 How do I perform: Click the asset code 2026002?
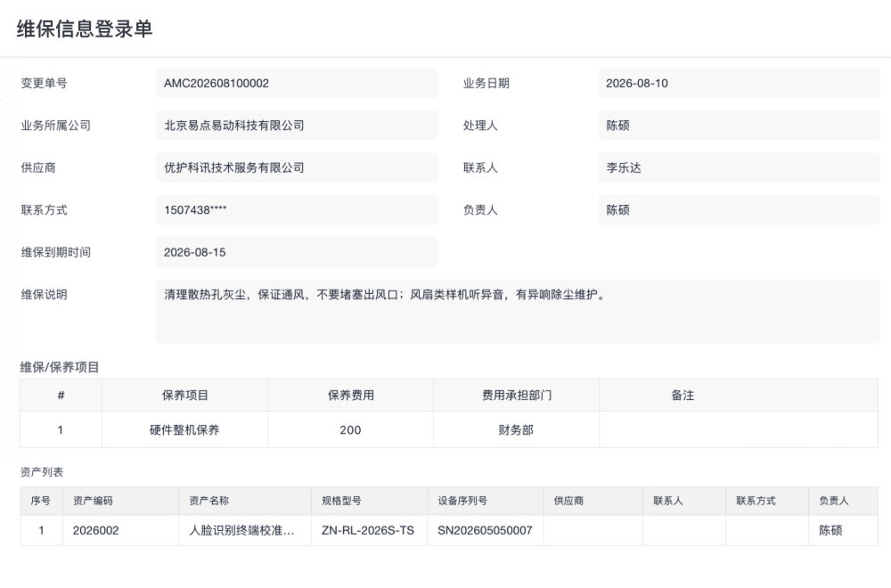(x=96, y=531)
